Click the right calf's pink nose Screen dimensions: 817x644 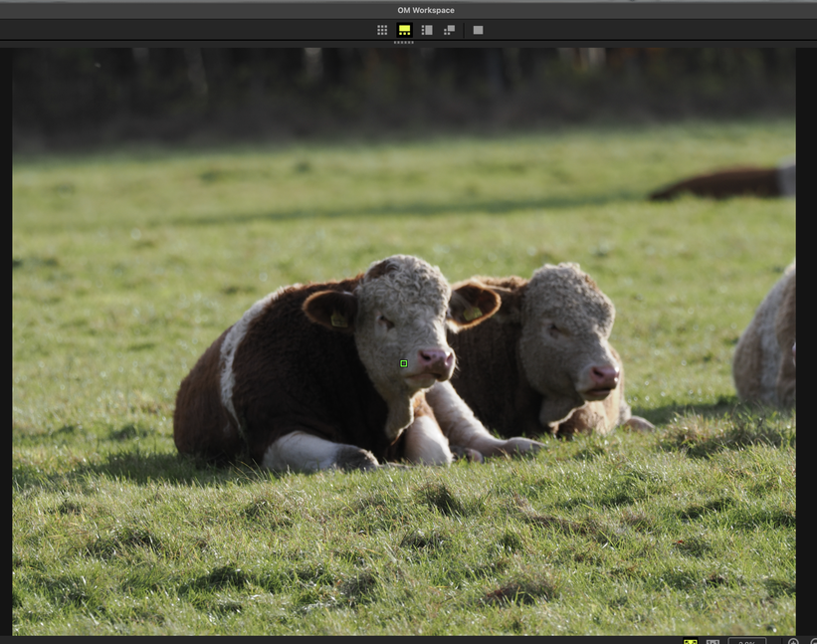(604, 375)
